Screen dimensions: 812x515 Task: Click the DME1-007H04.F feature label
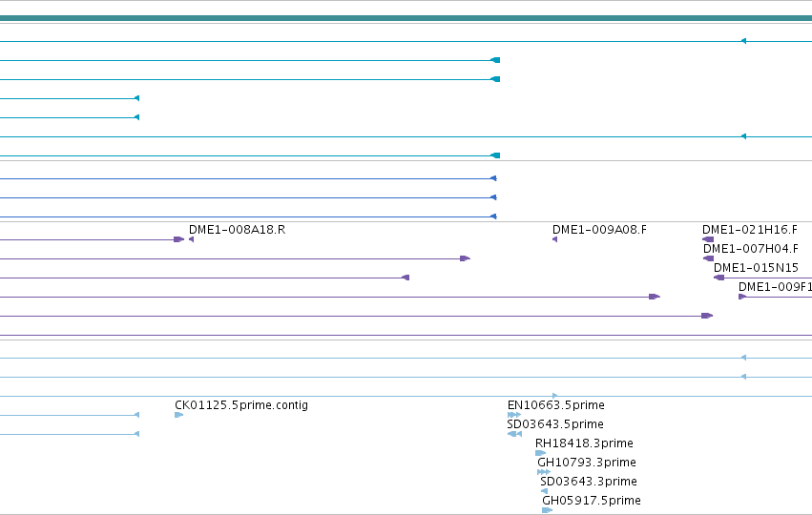click(750, 249)
